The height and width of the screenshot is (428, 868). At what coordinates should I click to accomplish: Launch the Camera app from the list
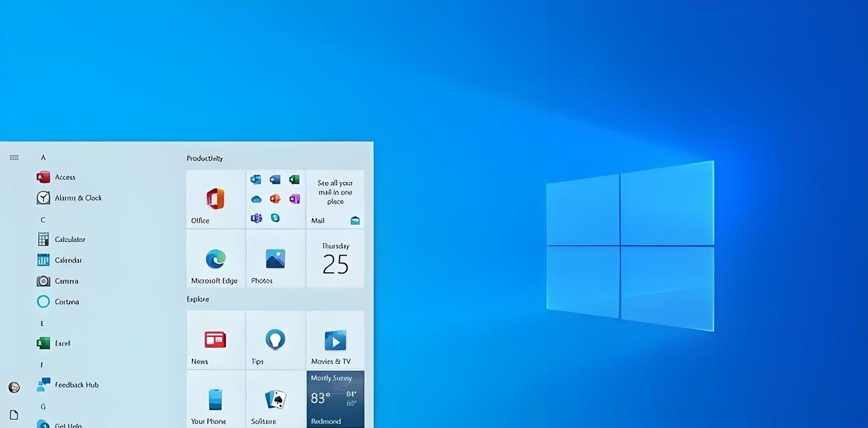pos(58,281)
